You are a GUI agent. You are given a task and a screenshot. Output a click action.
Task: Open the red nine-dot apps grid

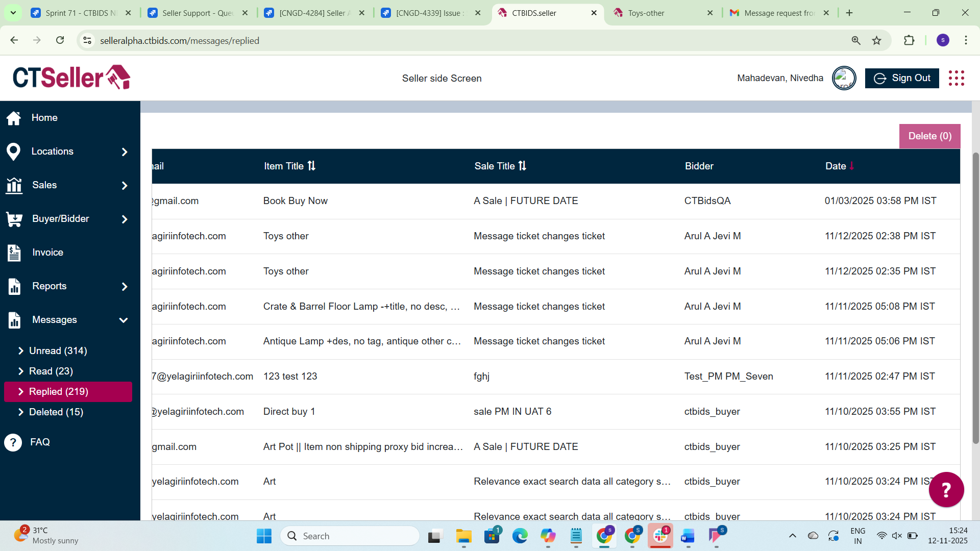click(956, 78)
